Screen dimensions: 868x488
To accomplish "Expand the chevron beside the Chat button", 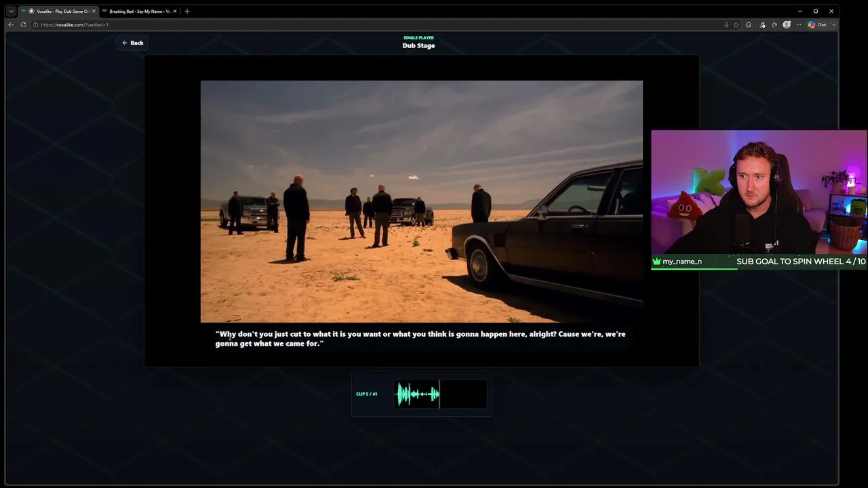I will pos(833,24).
